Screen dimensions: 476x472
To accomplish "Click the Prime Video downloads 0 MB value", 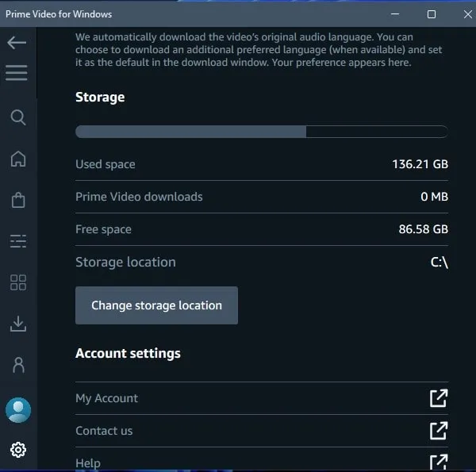I will (x=435, y=197).
